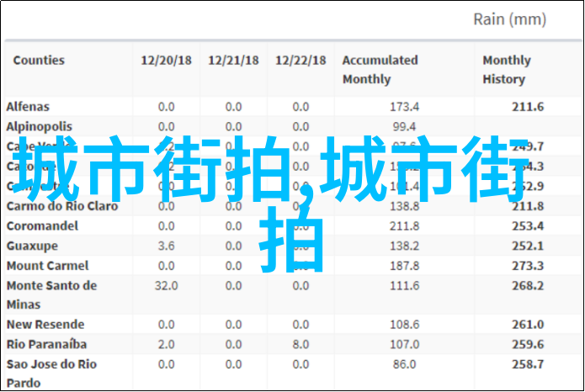Select the 32.0 rain value for Monte Santo
The height and width of the screenshot is (392, 585).
(x=166, y=286)
